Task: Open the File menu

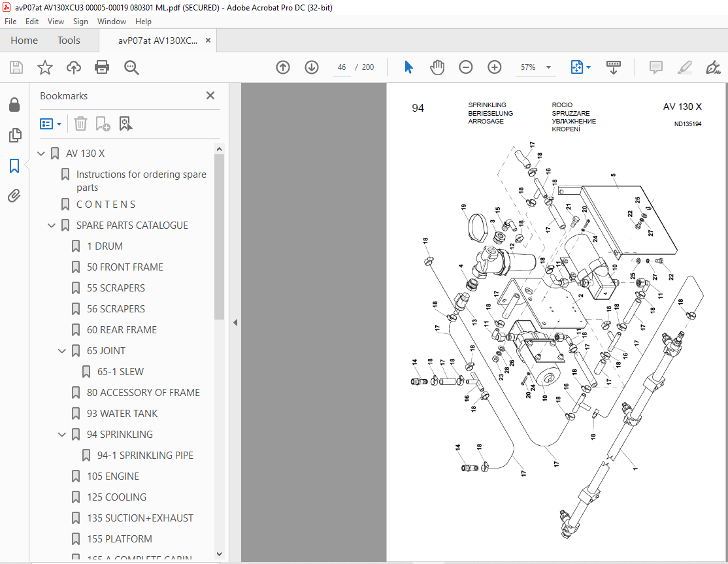Action: coord(10,22)
